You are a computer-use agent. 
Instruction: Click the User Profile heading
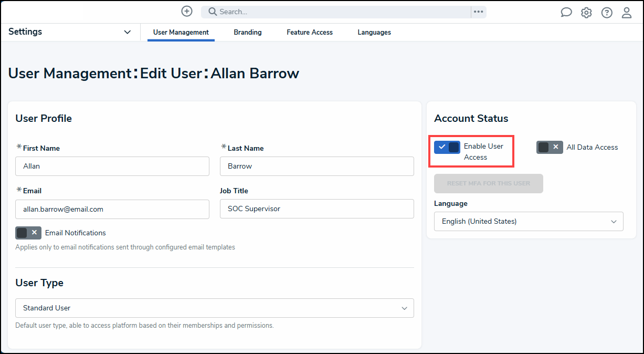pyautogui.click(x=44, y=118)
